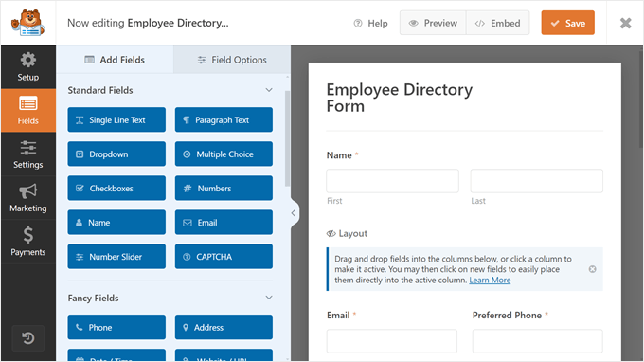Add a Paragraph Text field
Viewport: 644px width, 362px height.
(224, 119)
